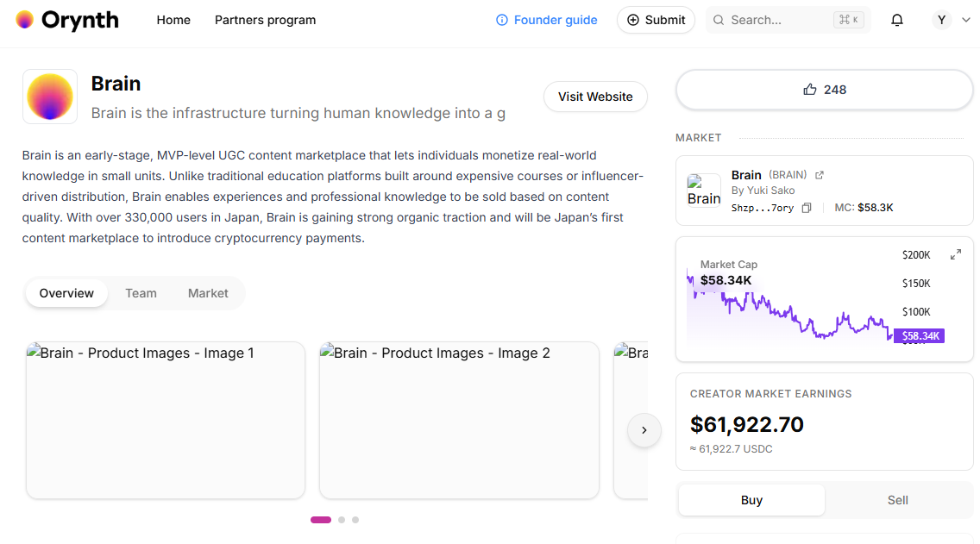Jump to second carousel page dot

click(342, 520)
